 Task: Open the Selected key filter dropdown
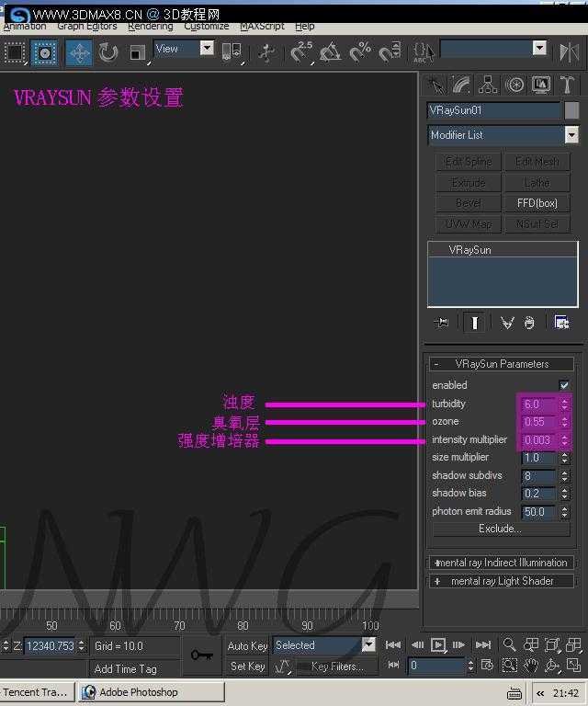pos(368,645)
